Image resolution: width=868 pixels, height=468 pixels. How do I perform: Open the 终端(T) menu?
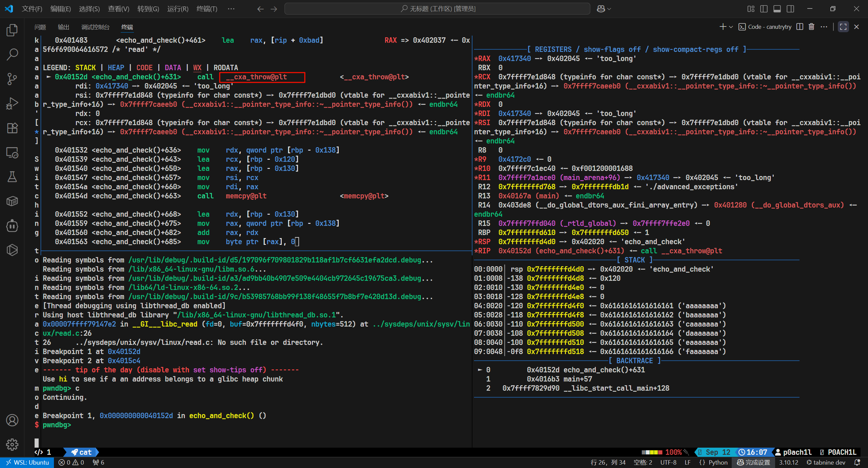coord(206,9)
